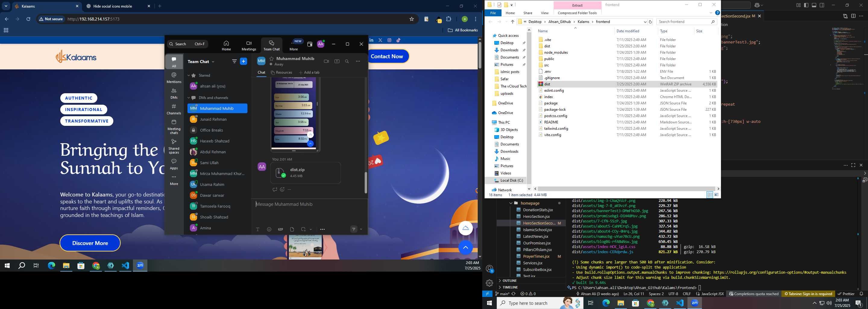The height and width of the screenshot is (309, 868).
Task: Collapse the Starred section in Zoom
Action: (189, 75)
